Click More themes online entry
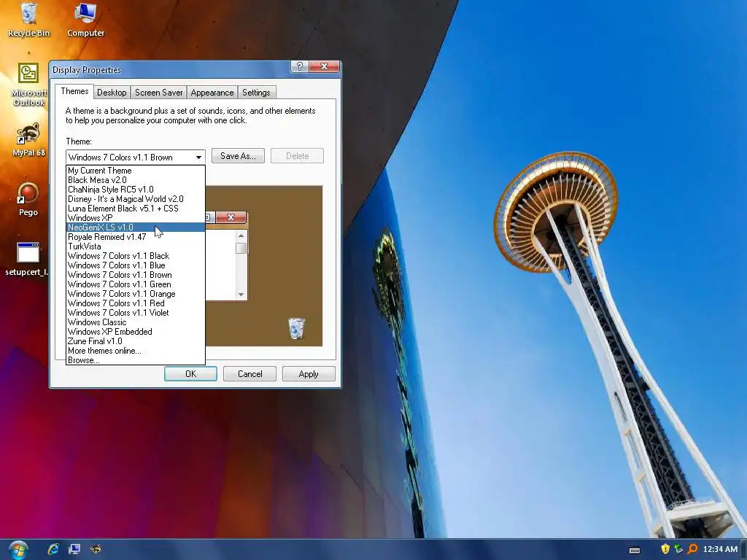 135,351
